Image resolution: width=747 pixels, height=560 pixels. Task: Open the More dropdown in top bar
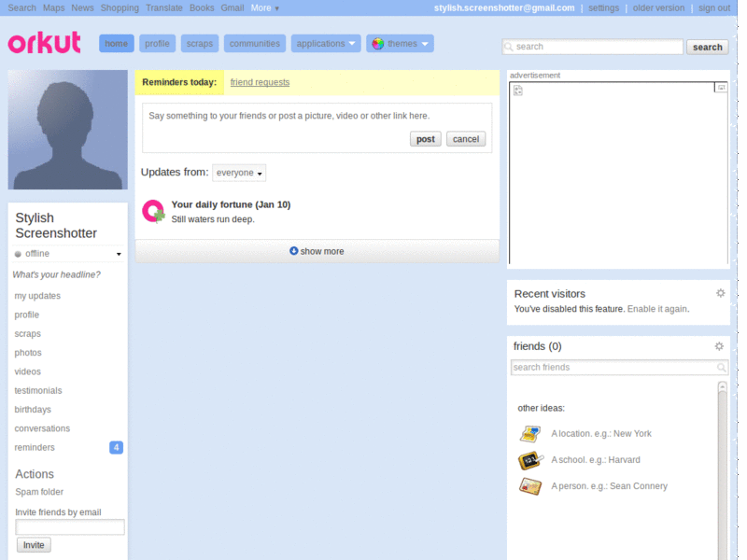[265, 8]
